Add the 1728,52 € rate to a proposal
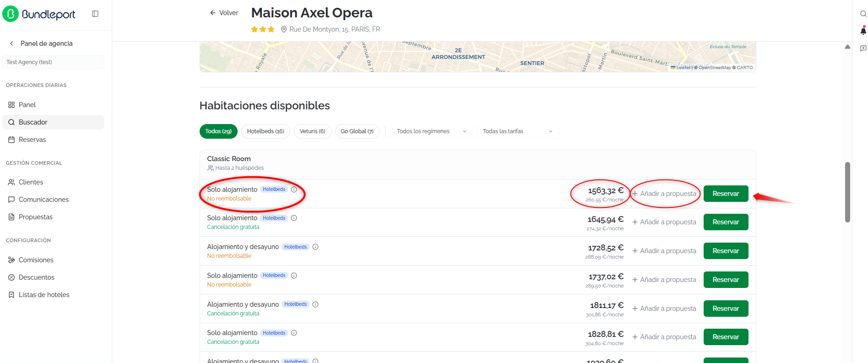 pos(664,251)
